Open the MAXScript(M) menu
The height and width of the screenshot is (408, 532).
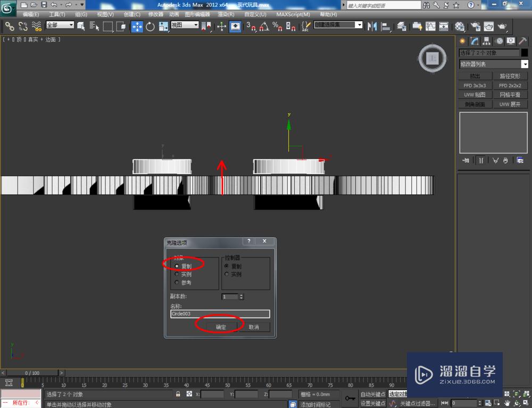click(x=293, y=14)
